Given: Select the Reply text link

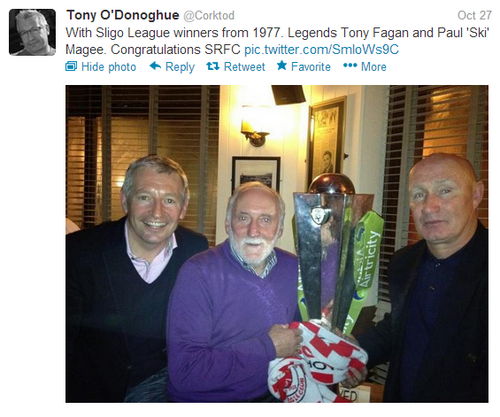Looking at the screenshot, I should [x=180, y=67].
